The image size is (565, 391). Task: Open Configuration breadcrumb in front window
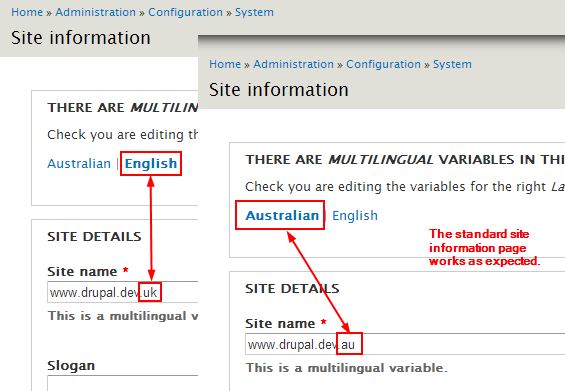click(383, 64)
